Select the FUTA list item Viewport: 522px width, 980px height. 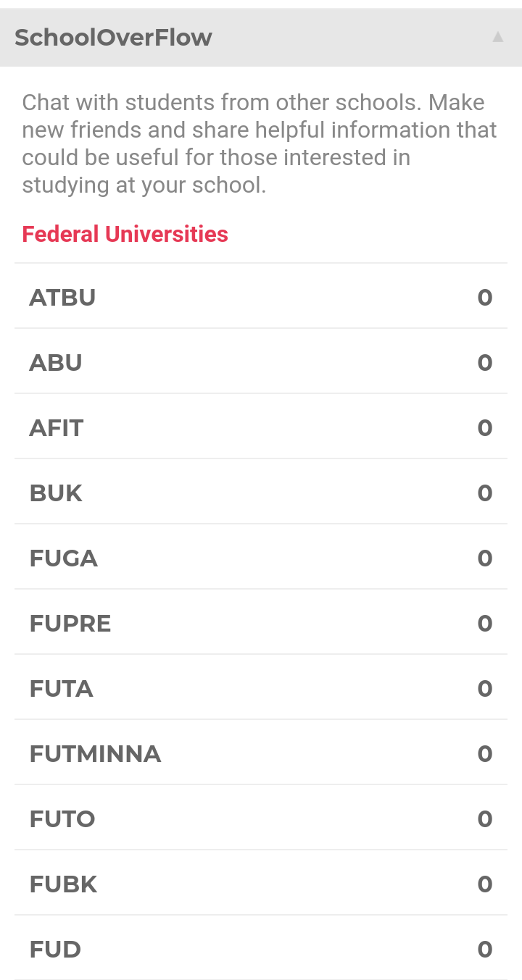click(x=61, y=688)
